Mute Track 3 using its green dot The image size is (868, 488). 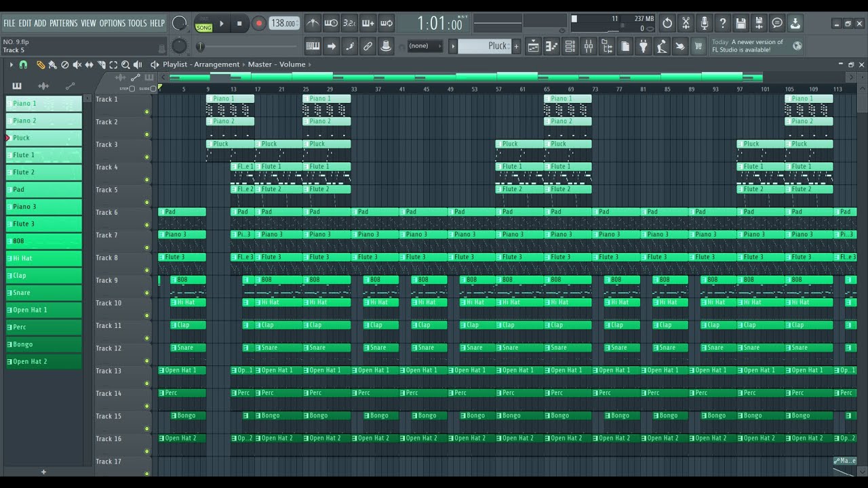point(146,157)
